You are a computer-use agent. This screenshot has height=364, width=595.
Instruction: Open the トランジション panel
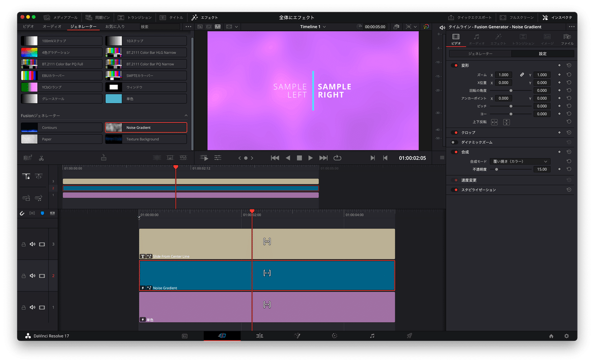tap(135, 17)
